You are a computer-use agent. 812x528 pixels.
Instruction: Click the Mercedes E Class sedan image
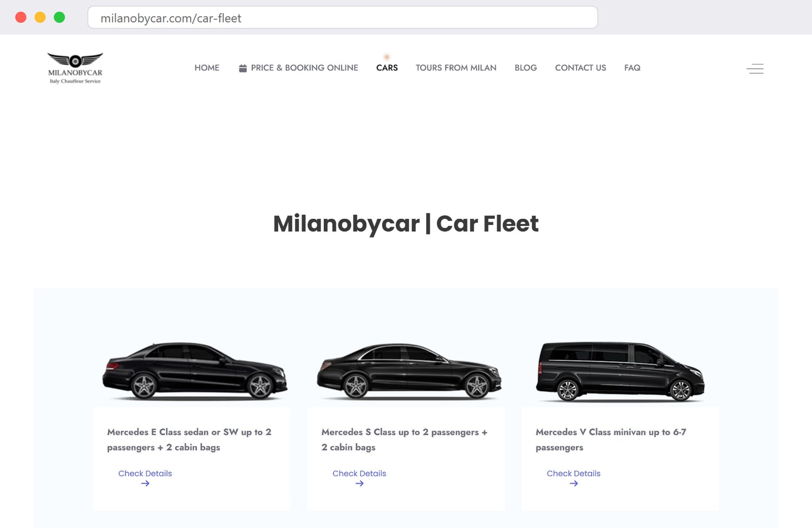pyautogui.click(x=195, y=371)
